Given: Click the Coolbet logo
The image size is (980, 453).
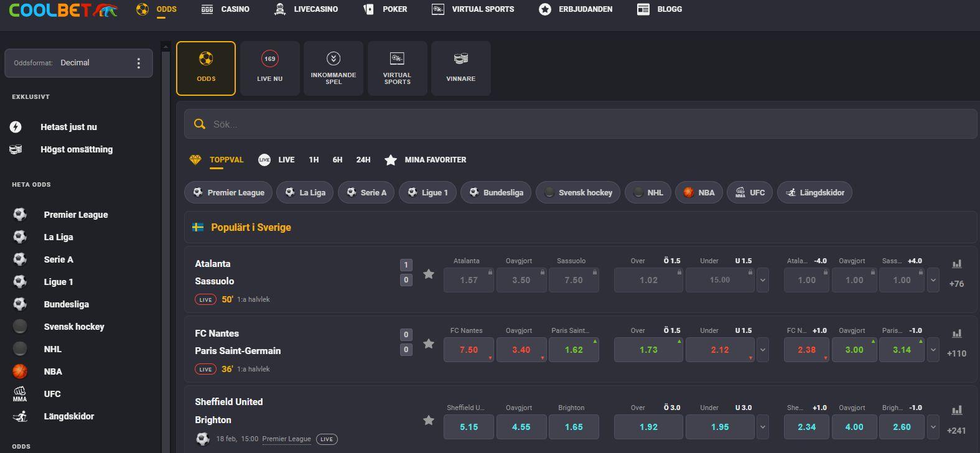Looking at the screenshot, I should [63, 10].
